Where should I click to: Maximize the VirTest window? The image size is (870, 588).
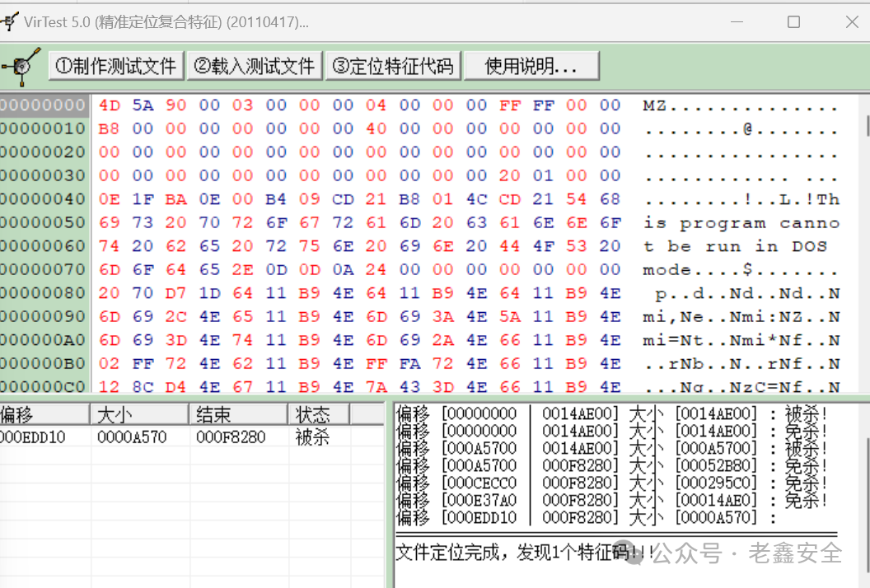pyautogui.click(x=793, y=22)
